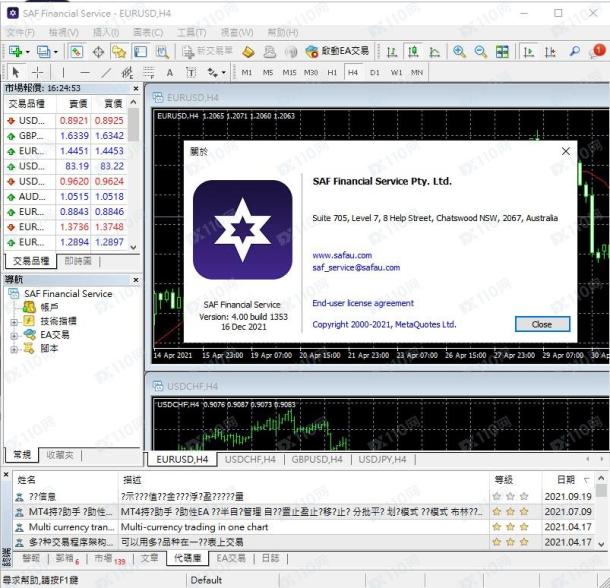Switch to H1 timeframe
The width and height of the screenshot is (610, 588).
pos(332,72)
